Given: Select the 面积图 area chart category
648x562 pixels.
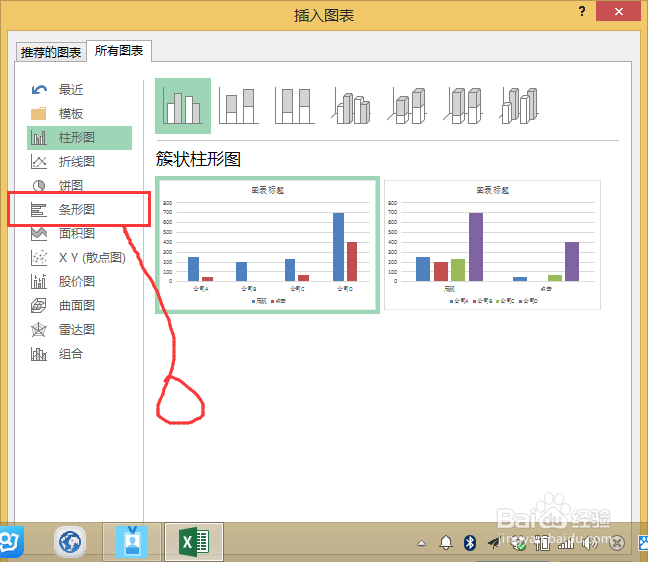Looking at the screenshot, I should coord(79,233).
